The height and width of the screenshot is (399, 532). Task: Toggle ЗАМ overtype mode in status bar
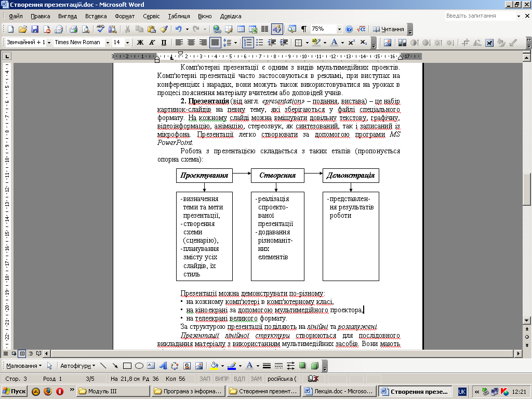(256, 379)
